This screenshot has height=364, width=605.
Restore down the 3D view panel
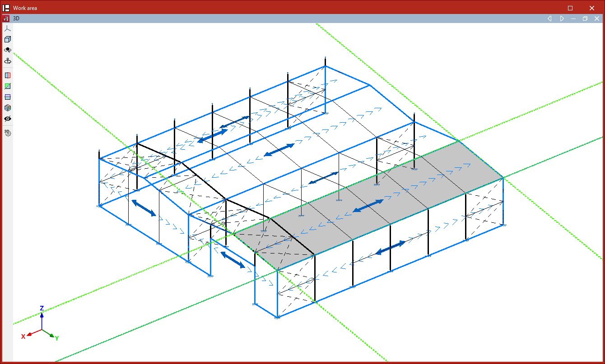pos(585,18)
